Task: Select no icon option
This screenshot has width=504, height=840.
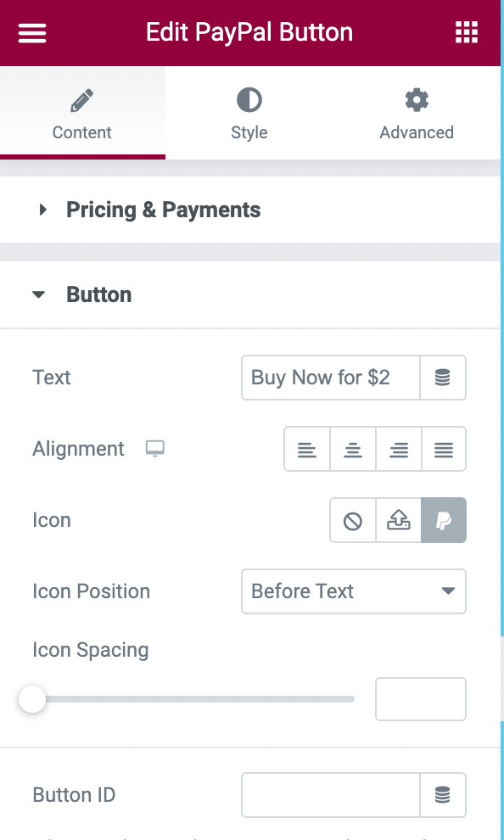Action: click(352, 520)
